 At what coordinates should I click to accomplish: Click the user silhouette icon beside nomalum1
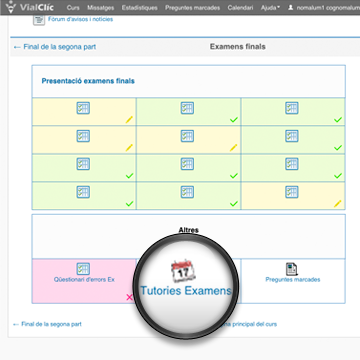coord(291,7)
